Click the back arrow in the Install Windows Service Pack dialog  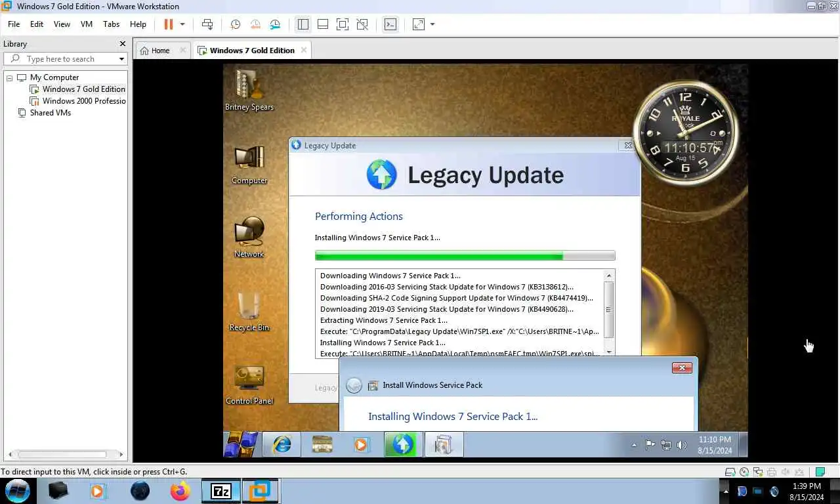pos(354,385)
